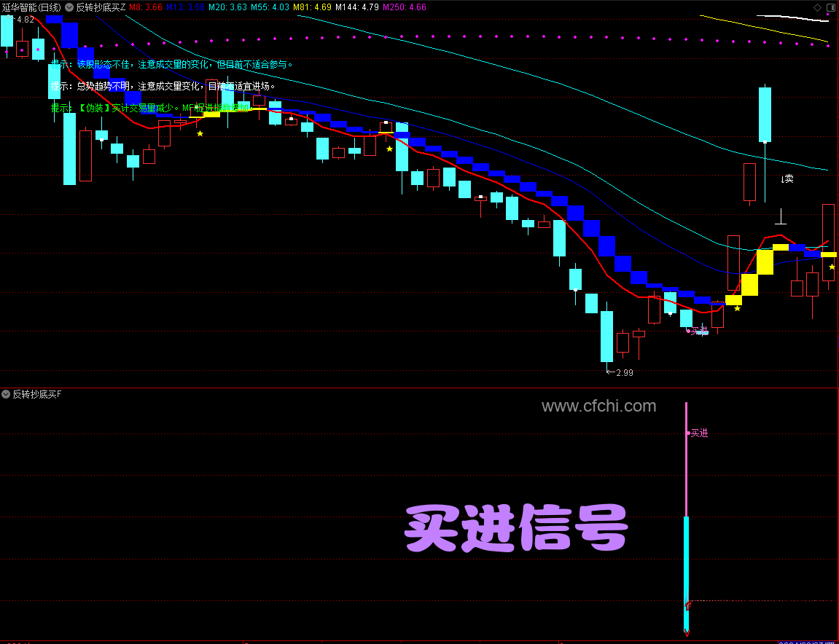
Task: Open the dropdown arrow beside 延华智能(日线)
Action: click(69, 7)
